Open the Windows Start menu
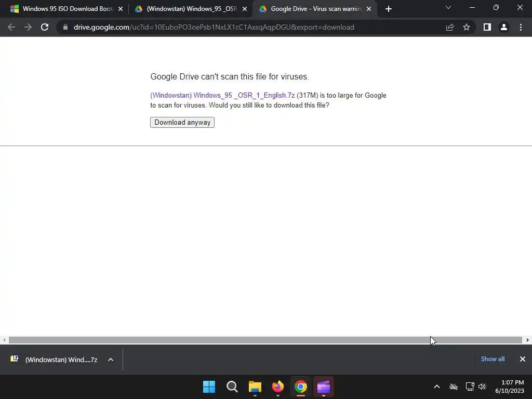The image size is (532, 399). pos(209,387)
